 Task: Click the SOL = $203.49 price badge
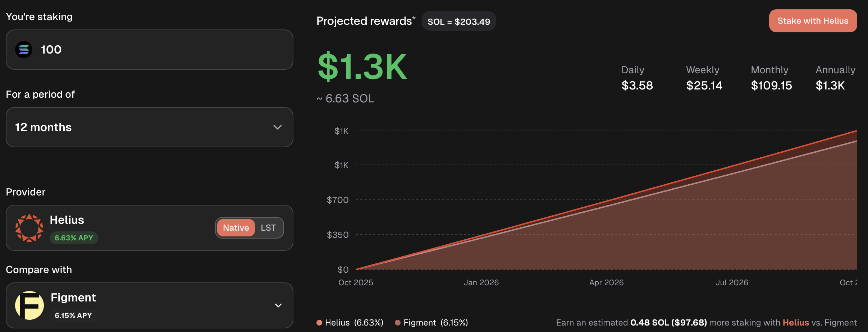(459, 21)
